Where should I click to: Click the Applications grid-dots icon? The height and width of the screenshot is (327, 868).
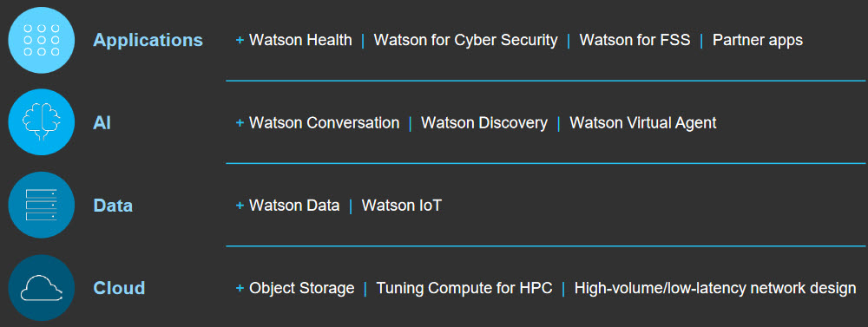[x=42, y=40]
